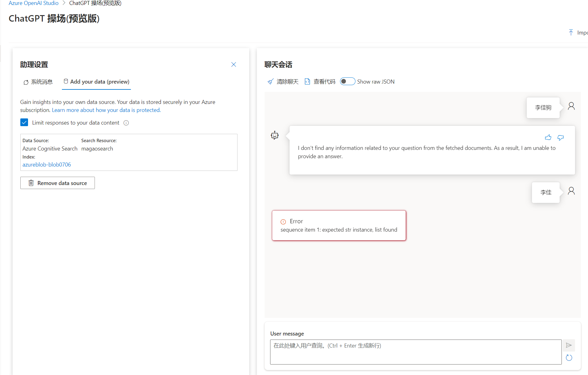
Task: Open the azureblob-blob0706 index link
Action: (47, 164)
